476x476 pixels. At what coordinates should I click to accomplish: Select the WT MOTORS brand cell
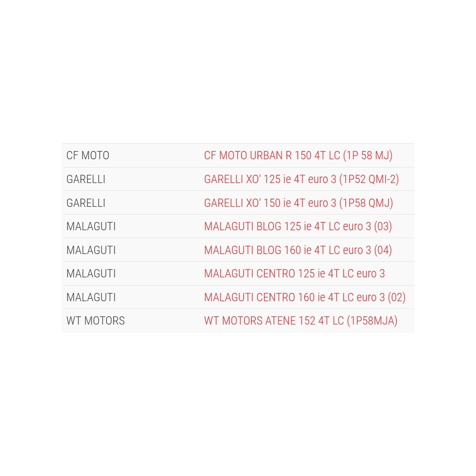96,321
